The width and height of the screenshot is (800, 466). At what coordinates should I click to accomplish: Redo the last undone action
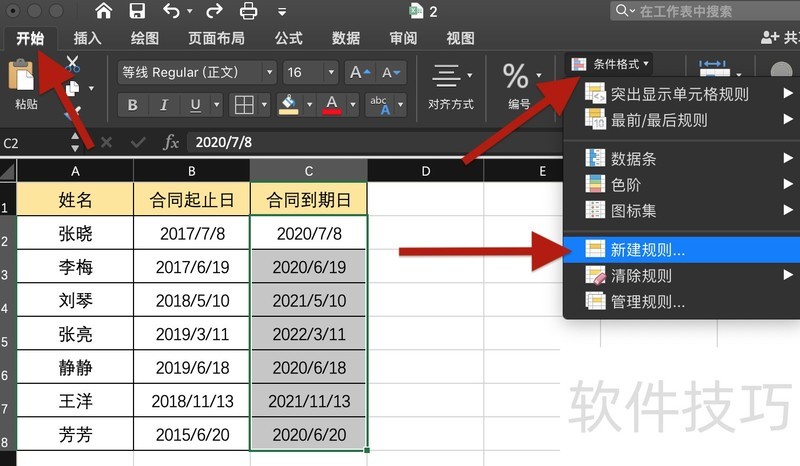(x=214, y=11)
